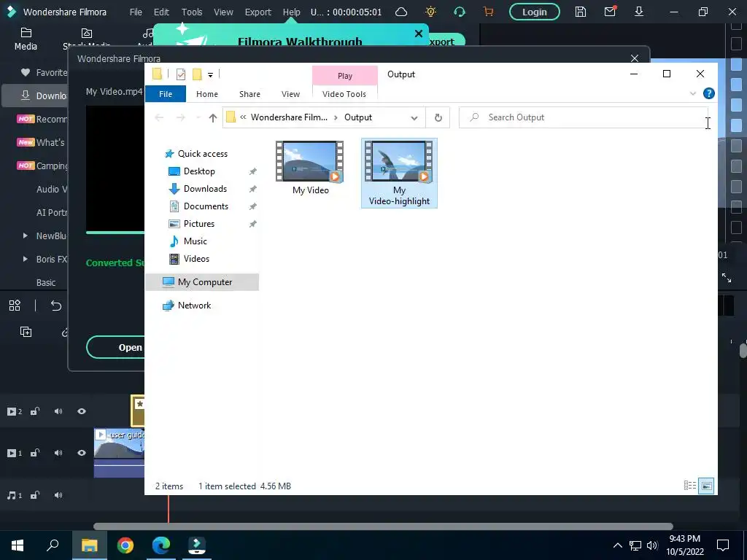
Task: Click the Search Output field
Action: coord(585,117)
